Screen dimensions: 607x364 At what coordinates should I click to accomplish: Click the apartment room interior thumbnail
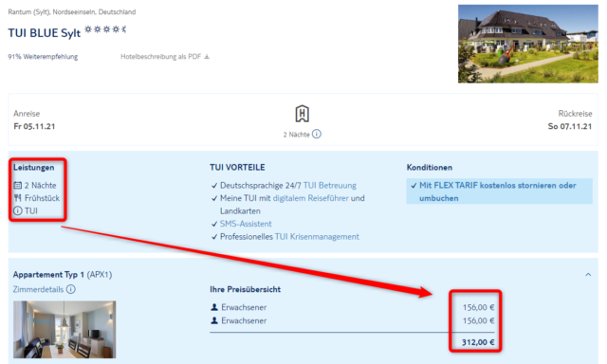[64, 330]
